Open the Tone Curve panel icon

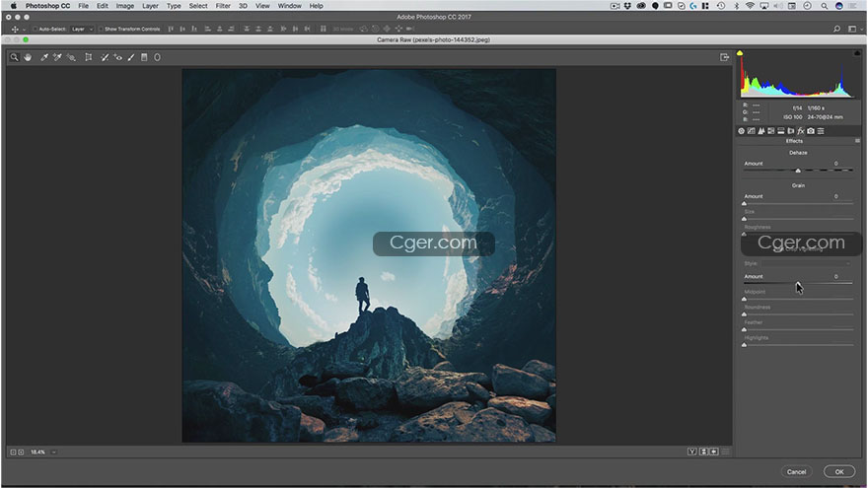coord(752,131)
